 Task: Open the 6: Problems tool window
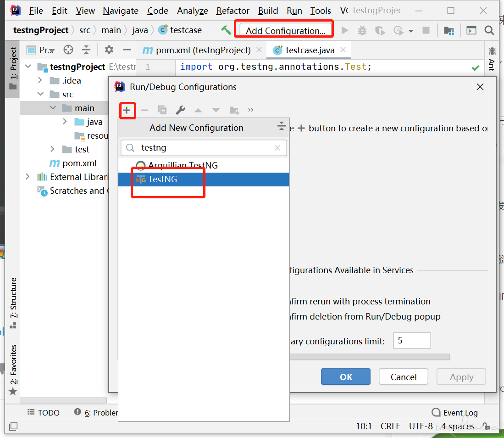(x=96, y=412)
